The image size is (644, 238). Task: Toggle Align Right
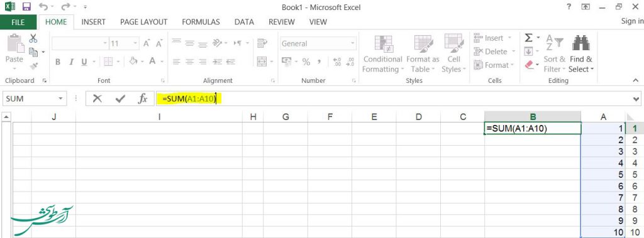pyautogui.click(x=203, y=62)
